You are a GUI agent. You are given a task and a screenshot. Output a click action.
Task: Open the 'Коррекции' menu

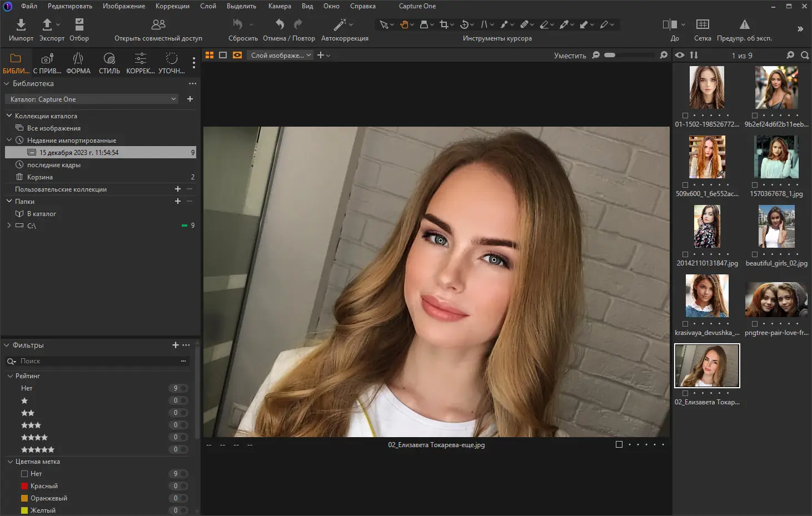coord(172,6)
